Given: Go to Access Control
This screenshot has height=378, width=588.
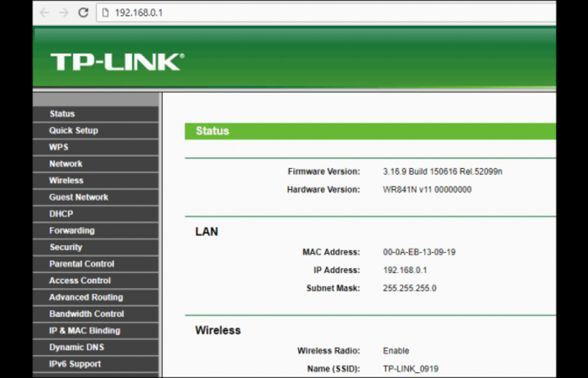Looking at the screenshot, I should pyautogui.click(x=96, y=281).
